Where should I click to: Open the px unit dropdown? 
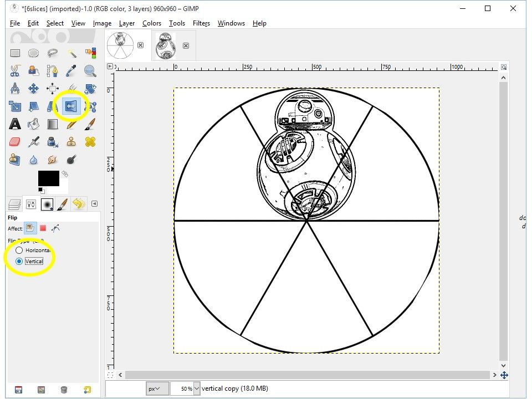click(x=157, y=388)
